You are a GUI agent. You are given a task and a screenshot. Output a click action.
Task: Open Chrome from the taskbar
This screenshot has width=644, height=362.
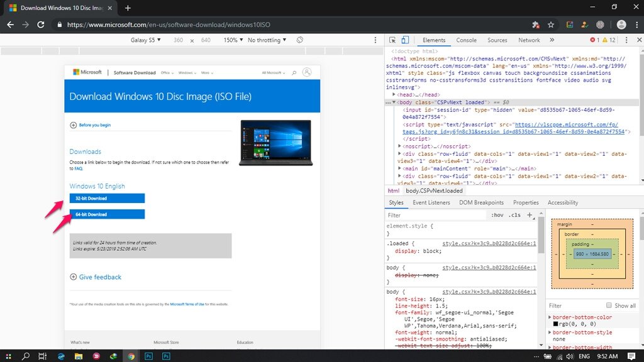(131, 356)
